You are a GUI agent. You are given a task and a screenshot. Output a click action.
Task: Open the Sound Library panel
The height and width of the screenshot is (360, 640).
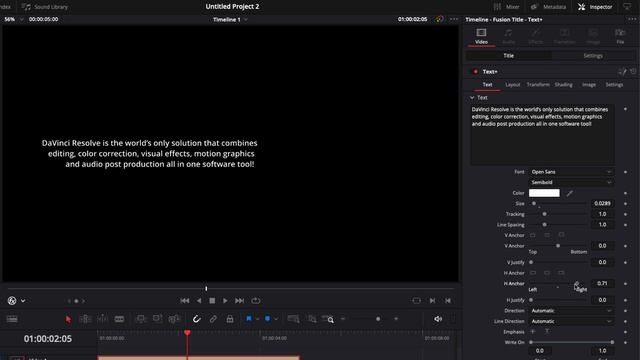45,7
